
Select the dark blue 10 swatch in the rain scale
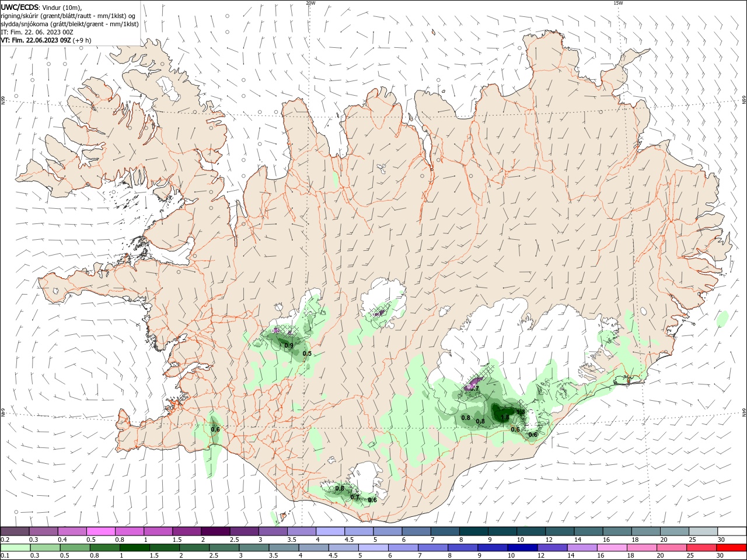[x=522, y=548]
